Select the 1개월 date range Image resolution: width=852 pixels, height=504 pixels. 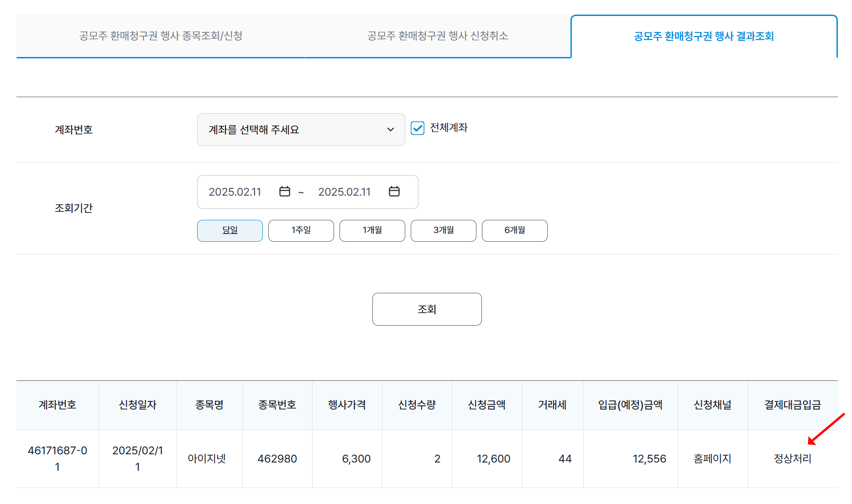[x=372, y=230]
